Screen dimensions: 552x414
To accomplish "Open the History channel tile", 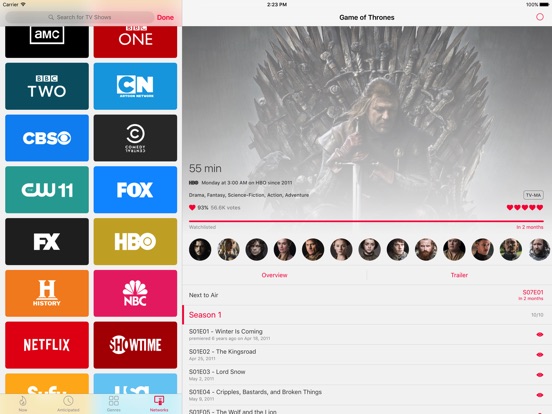I will click(x=47, y=293).
